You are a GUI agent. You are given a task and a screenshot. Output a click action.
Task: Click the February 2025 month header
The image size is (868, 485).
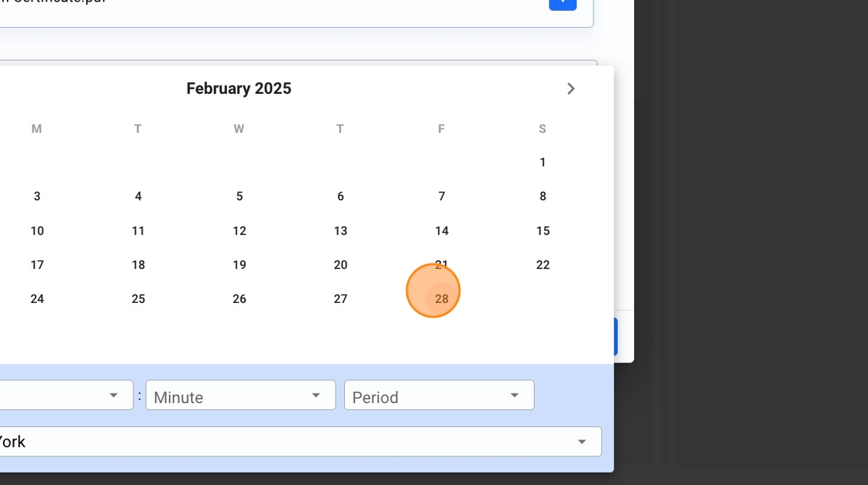point(239,89)
